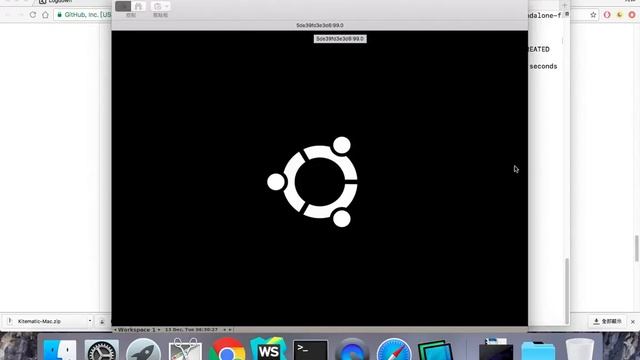The image size is (640, 360).
Task: Click the far-right Chrome window scrollbar
Action: [x=637, y=248]
